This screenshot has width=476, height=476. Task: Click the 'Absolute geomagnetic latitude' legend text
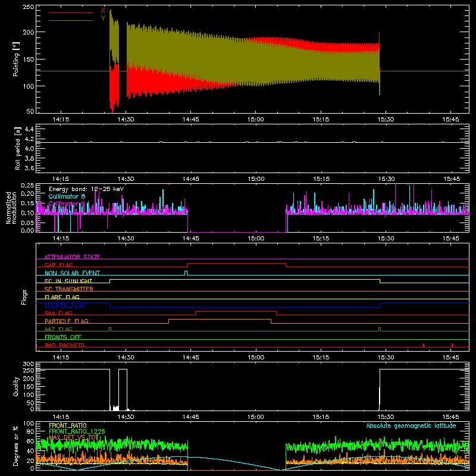click(411, 425)
